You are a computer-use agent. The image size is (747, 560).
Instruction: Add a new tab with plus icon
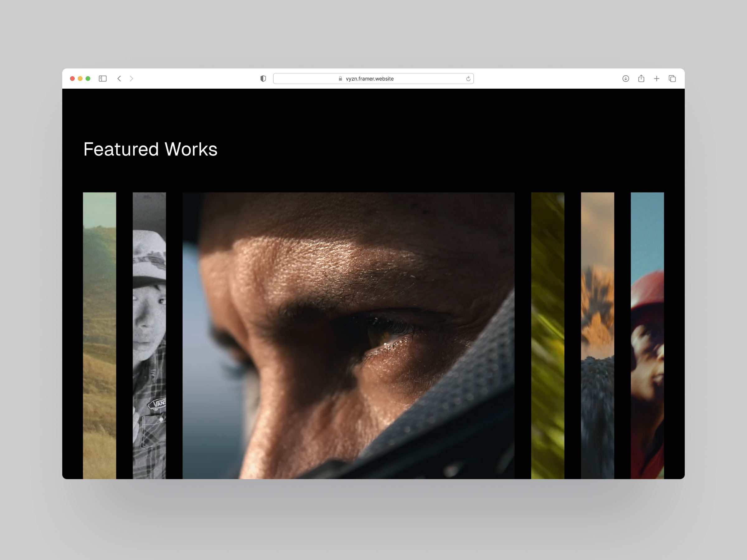[656, 79]
